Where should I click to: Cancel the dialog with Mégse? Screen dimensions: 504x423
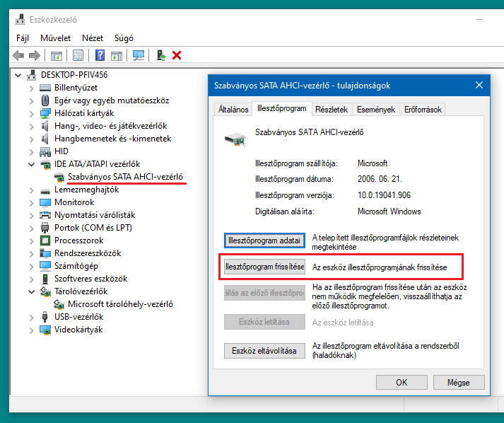click(459, 382)
